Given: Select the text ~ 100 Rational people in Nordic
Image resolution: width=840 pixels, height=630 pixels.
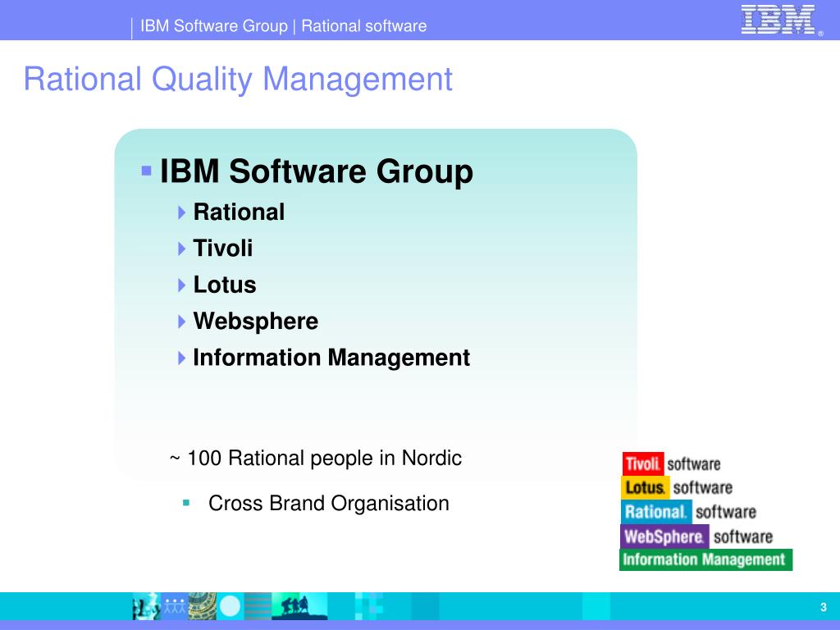Looking at the screenshot, I should coord(316,459).
